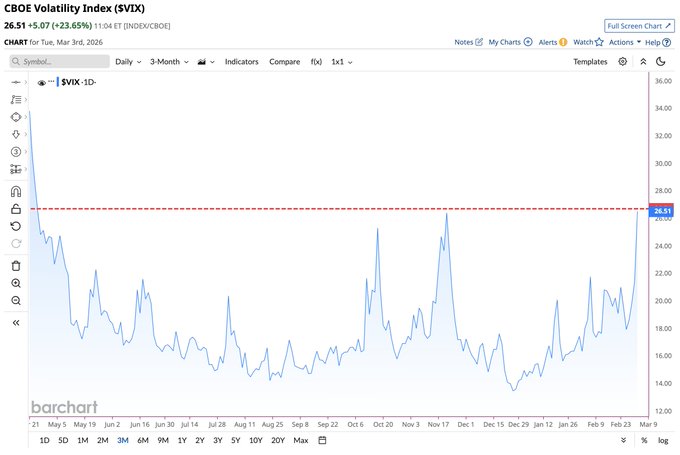Select the 6M time range
This screenshot has height=455, width=680.
point(141,440)
